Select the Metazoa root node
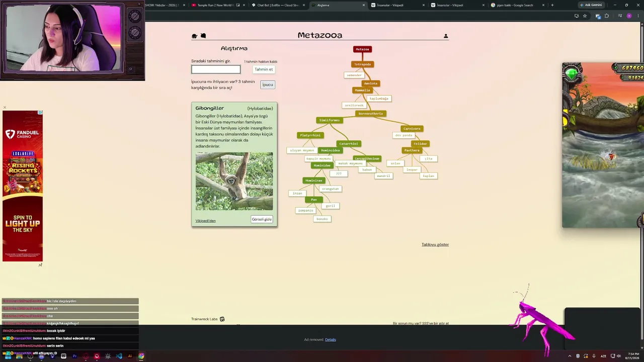Screen dimensions: 644x362 [362, 49]
